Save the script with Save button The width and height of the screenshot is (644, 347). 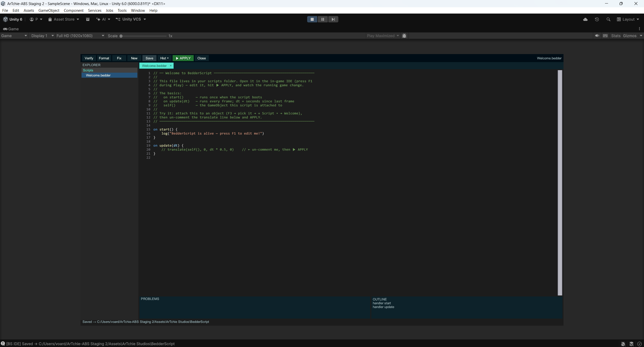(x=149, y=58)
